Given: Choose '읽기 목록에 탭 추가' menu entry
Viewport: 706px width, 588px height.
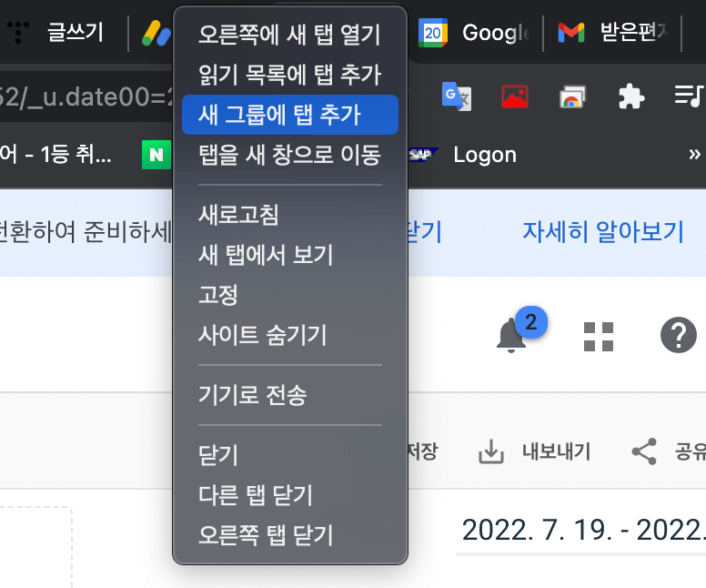Looking at the screenshot, I should (290, 75).
